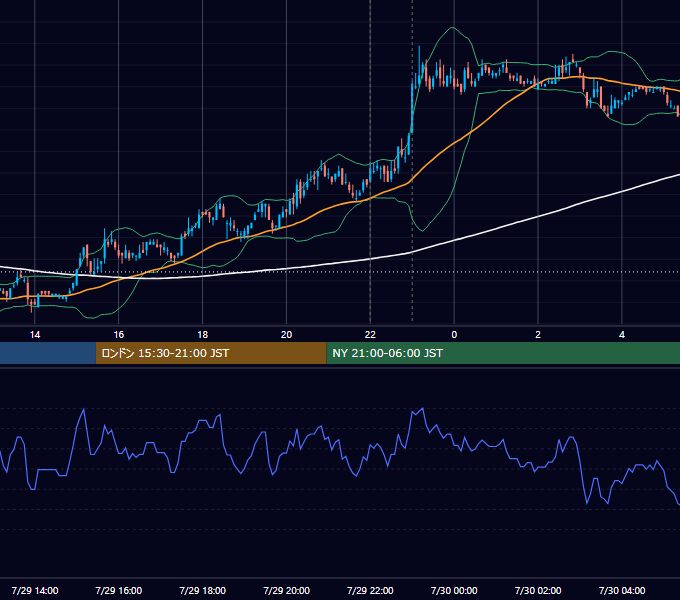Click the hour label 20 on price chart axis
This screenshot has height=600, width=680.
coord(286,335)
